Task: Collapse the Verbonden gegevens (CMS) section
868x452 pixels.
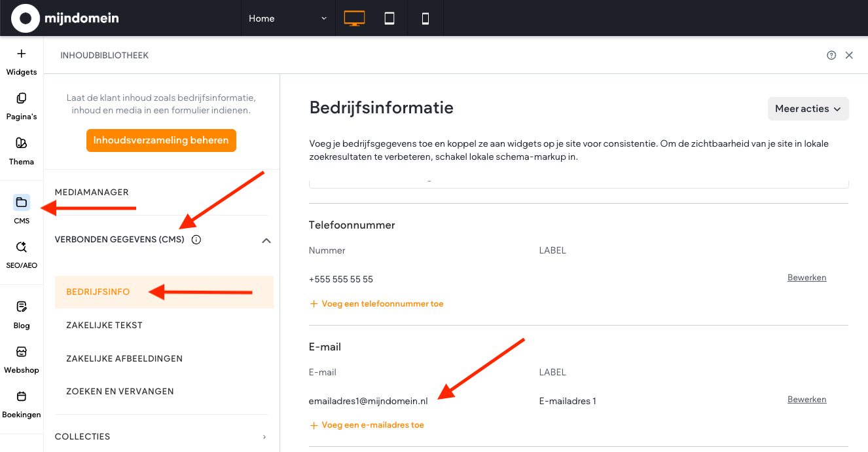Action: (x=266, y=240)
